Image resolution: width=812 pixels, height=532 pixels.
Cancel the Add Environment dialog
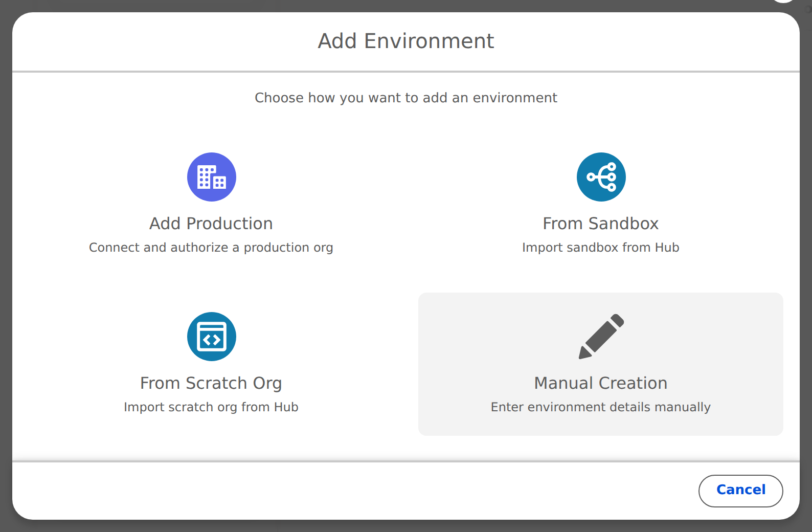(740, 491)
